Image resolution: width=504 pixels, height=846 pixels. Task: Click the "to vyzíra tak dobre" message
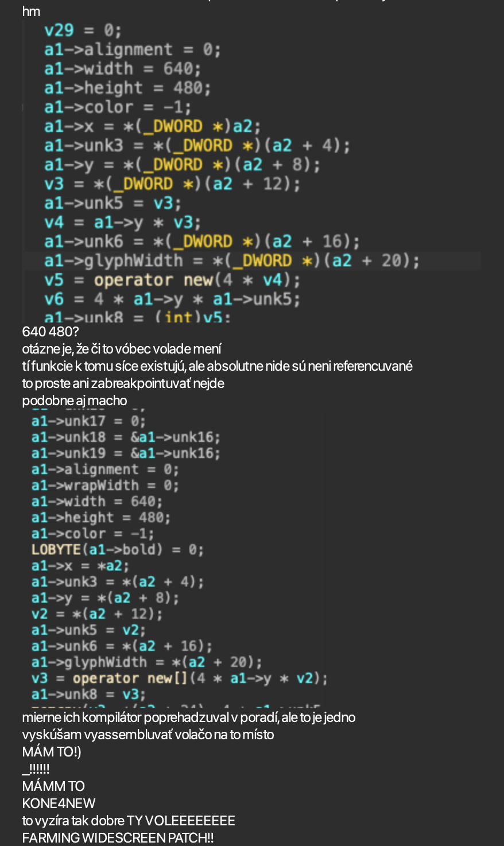click(x=129, y=821)
